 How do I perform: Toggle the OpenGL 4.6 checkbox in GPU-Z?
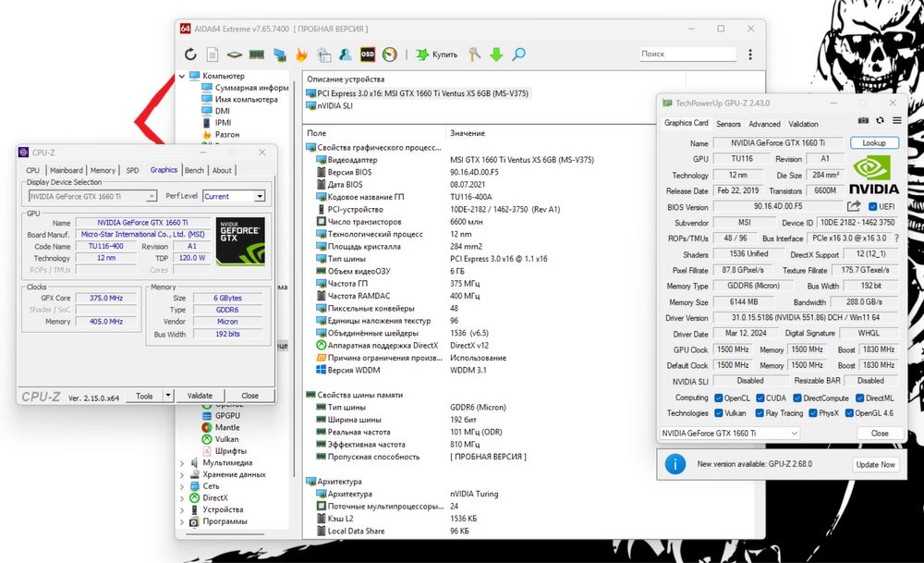coord(849,413)
